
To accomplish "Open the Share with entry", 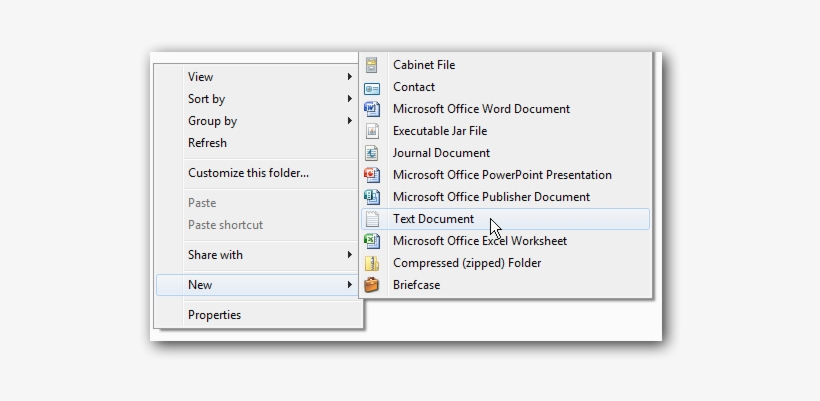I will coord(258,255).
